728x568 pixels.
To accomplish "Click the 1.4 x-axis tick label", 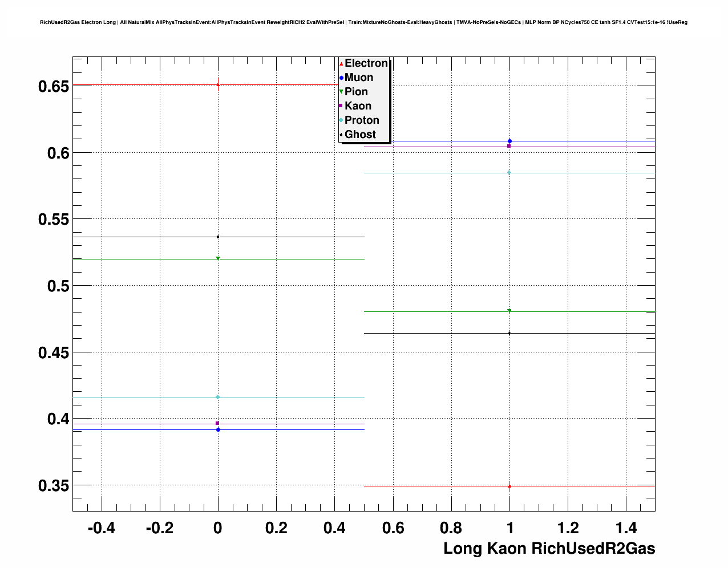I will (x=626, y=528).
